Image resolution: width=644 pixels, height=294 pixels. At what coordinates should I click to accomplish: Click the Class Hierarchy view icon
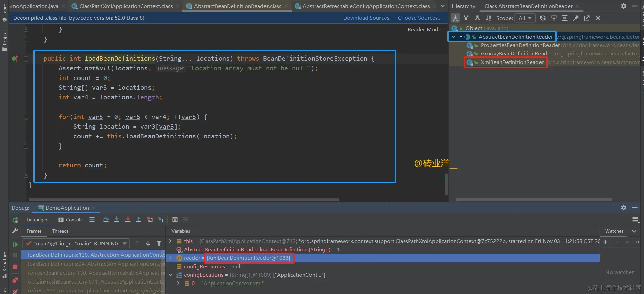(455, 18)
